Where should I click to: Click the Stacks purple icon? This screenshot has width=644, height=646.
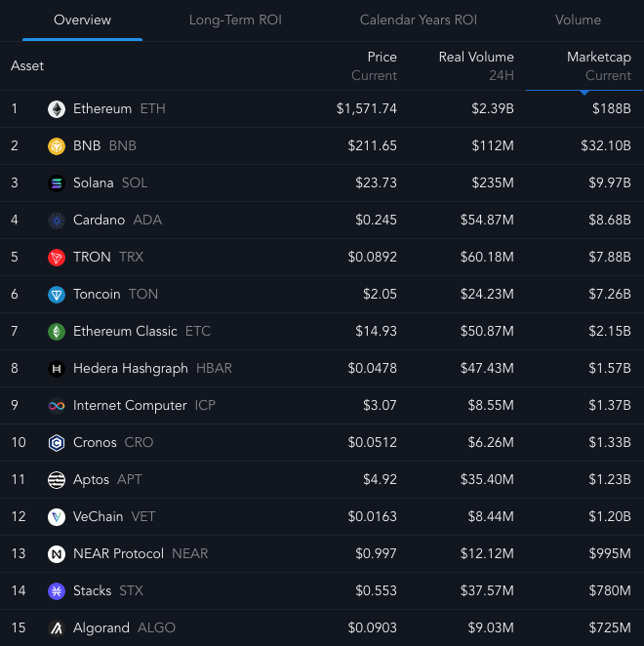pos(57,591)
